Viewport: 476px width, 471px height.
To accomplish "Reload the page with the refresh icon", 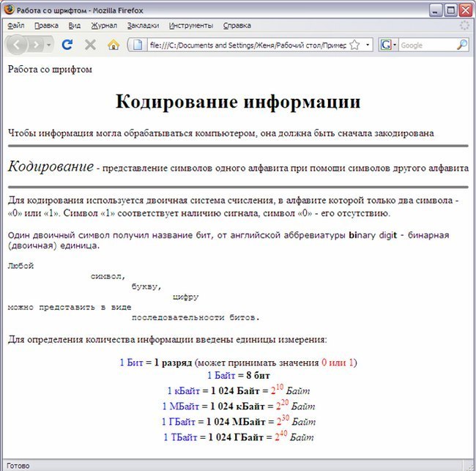I will click(67, 45).
